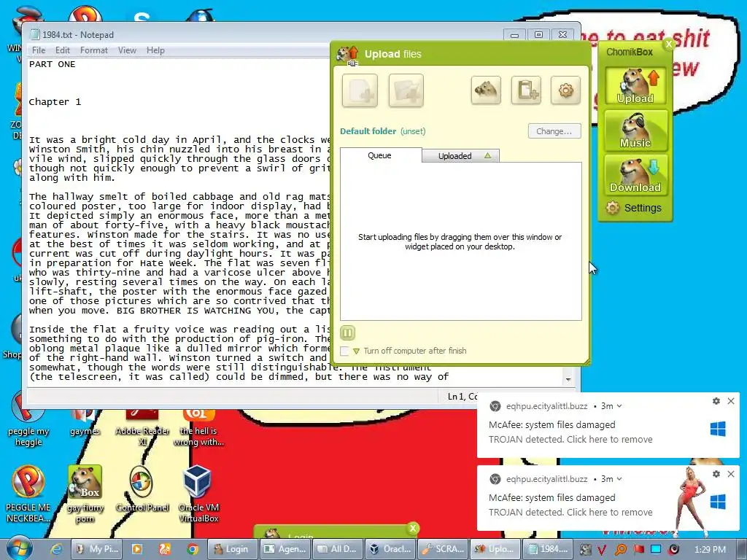This screenshot has height=560, width=747.
Task: Click the Change default folder button
Action: (x=554, y=131)
